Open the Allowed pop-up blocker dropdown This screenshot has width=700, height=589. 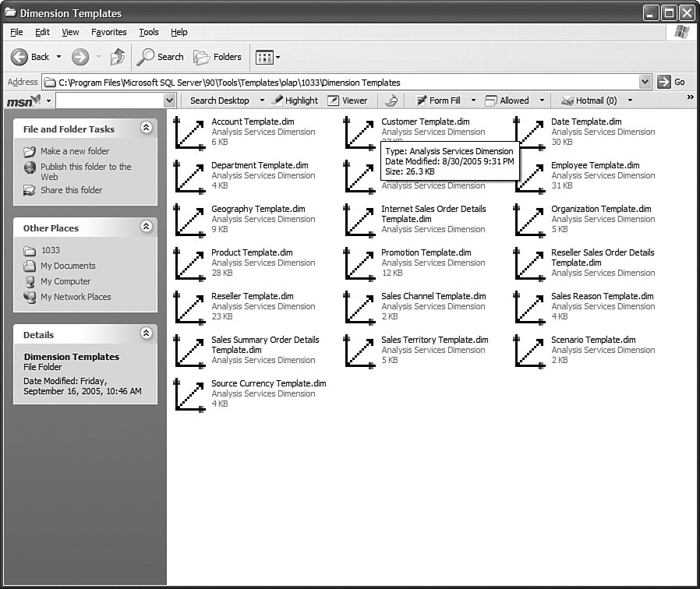click(x=542, y=101)
